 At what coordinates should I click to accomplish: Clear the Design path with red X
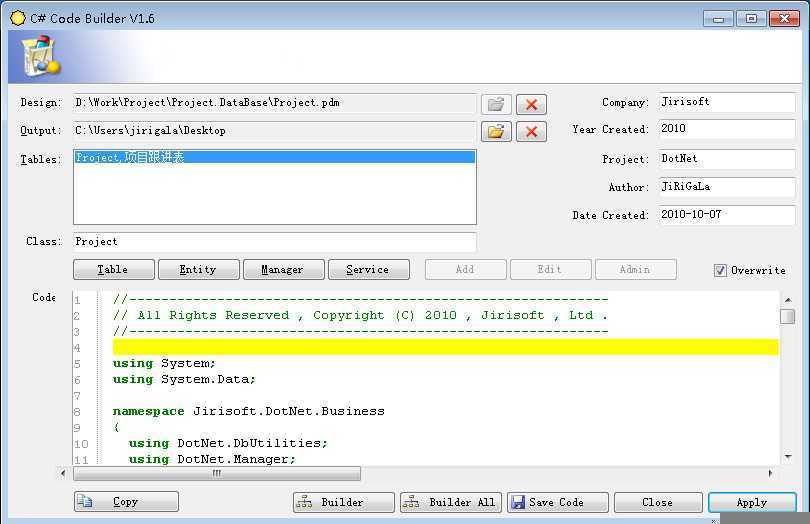click(x=531, y=104)
